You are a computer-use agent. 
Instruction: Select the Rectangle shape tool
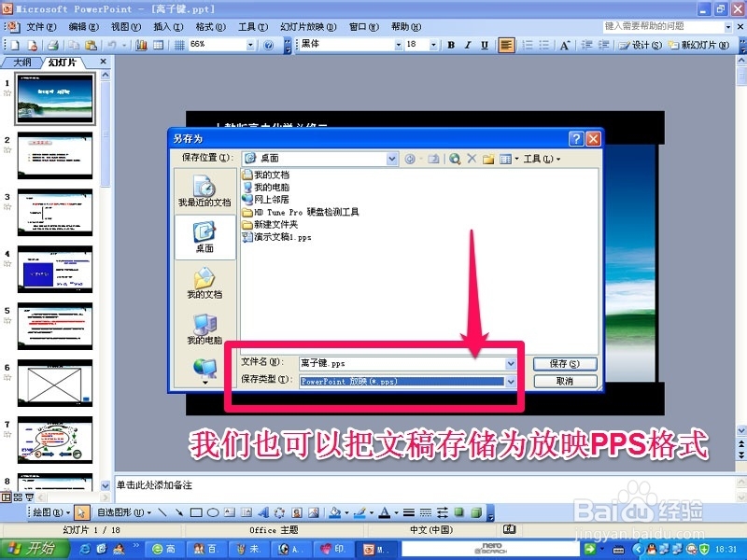click(196, 512)
